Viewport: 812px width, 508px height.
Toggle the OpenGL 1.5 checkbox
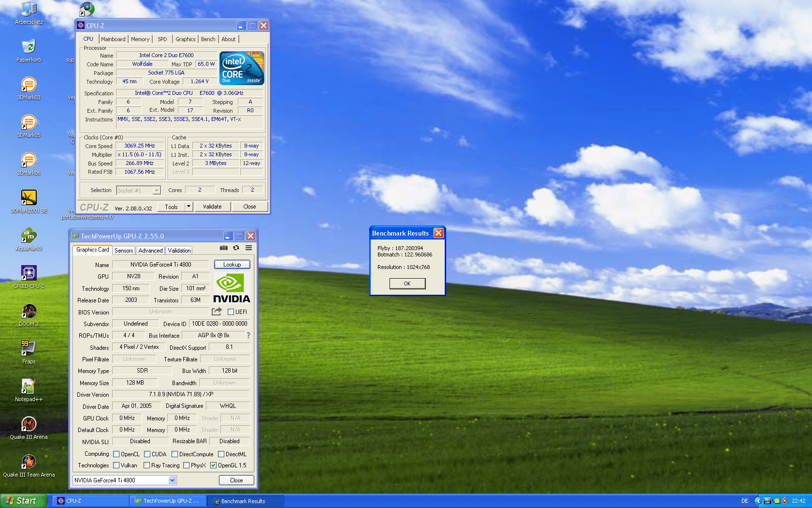pyautogui.click(x=213, y=465)
